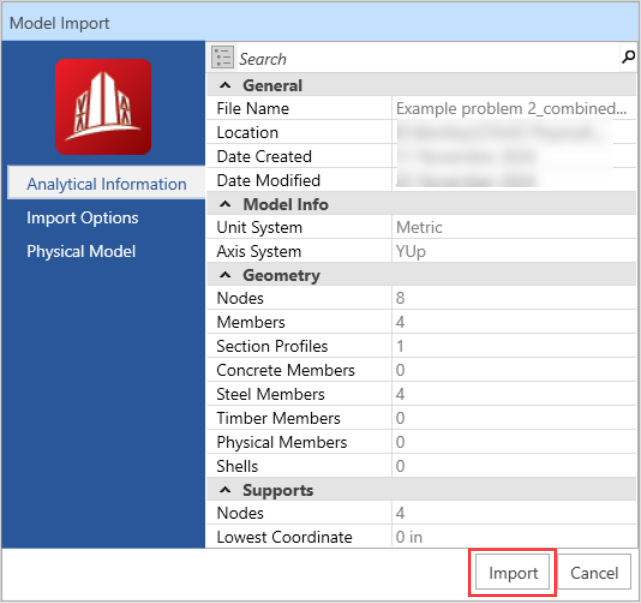The width and height of the screenshot is (641, 603).
Task: Click the Example problem 2_combined file name value
Action: pos(511,109)
